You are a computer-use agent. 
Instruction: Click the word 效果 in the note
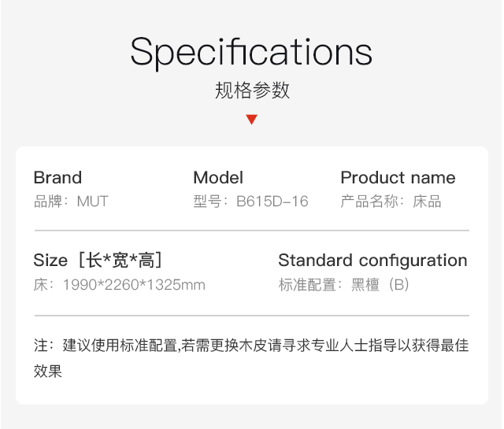tap(48, 372)
